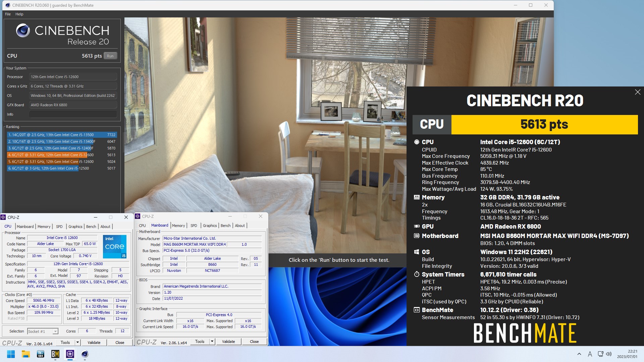
Task: Switch to Memory tab in left CPU-Z window
Action: (44, 227)
